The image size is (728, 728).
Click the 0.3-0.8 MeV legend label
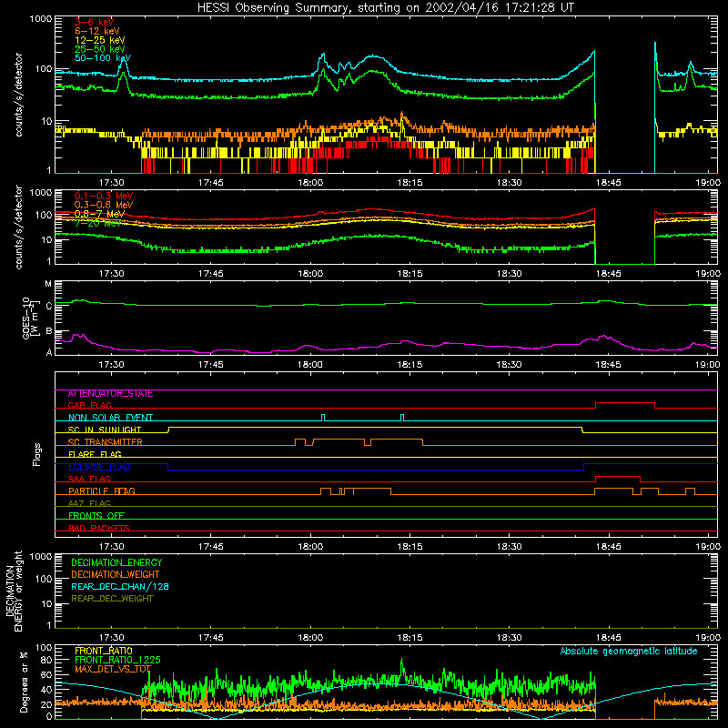pyautogui.click(x=103, y=205)
